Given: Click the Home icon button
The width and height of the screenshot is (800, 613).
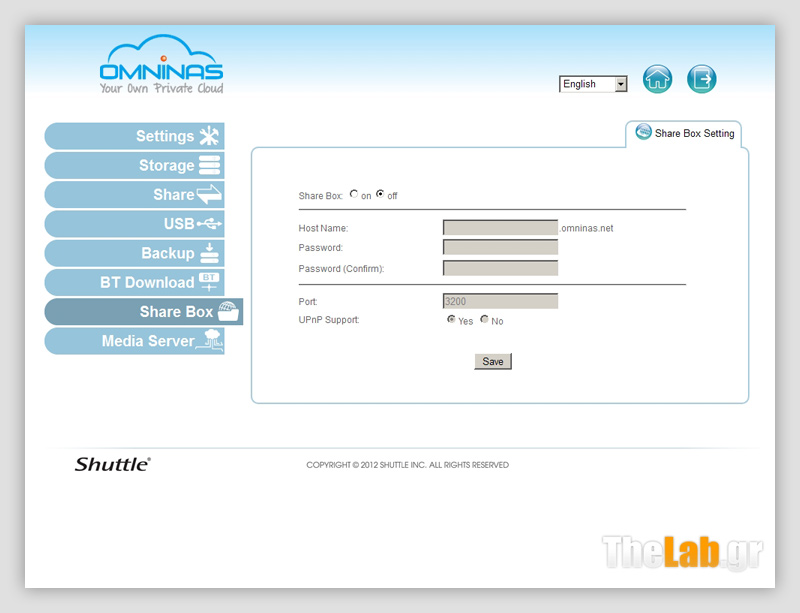Looking at the screenshot, I should (x=657, y=79).
